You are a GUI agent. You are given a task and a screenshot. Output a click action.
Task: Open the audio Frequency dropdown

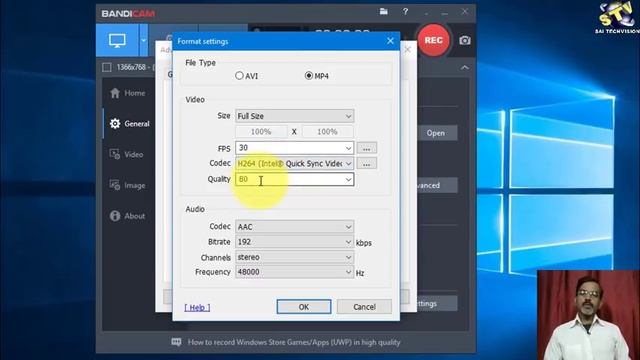click(294, 272)
